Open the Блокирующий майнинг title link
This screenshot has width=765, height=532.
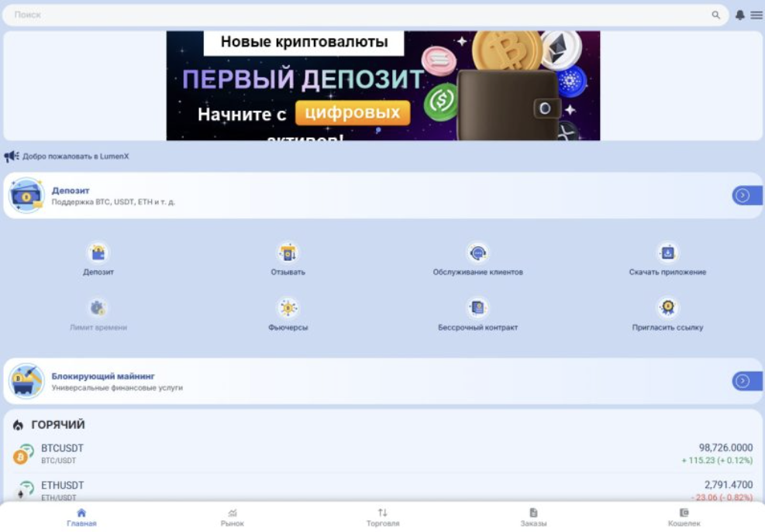(x=103, y=376)
